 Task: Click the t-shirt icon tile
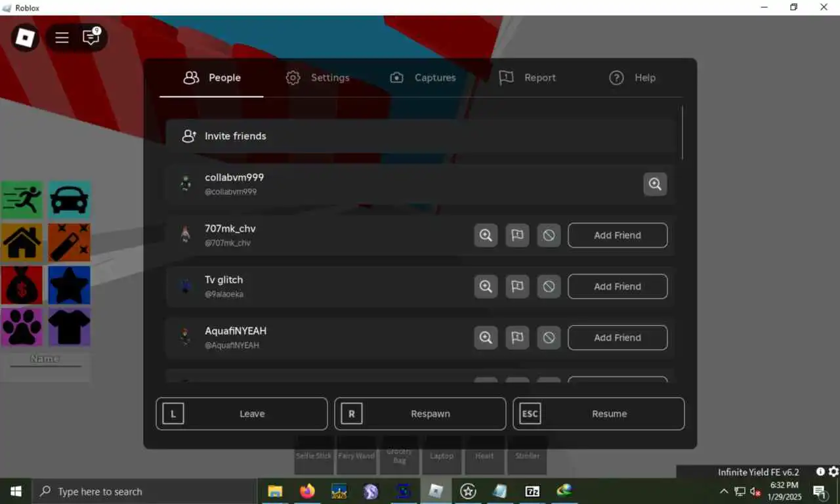69,327
